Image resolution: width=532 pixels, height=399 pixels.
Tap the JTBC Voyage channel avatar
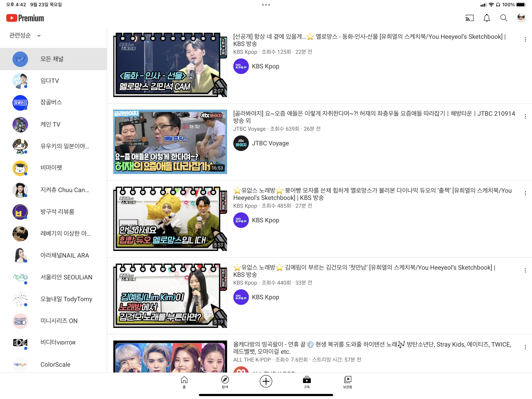tap(241, 143)
